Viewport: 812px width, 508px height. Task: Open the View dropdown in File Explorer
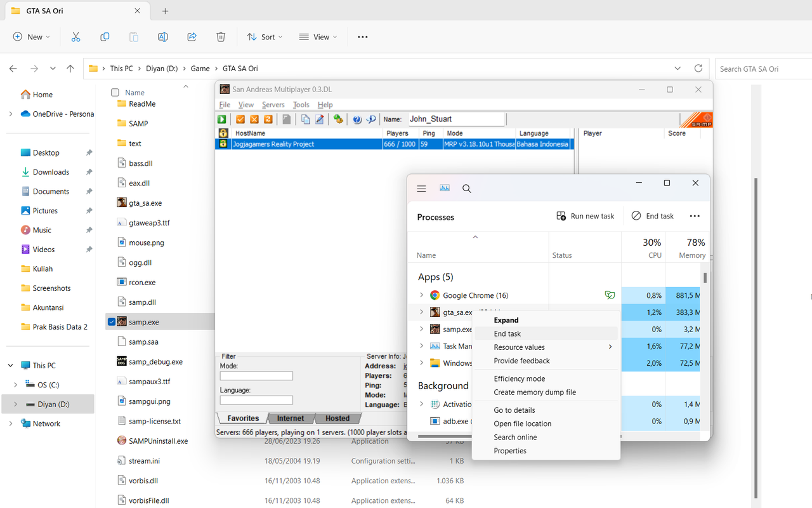[x=318, y=37]
